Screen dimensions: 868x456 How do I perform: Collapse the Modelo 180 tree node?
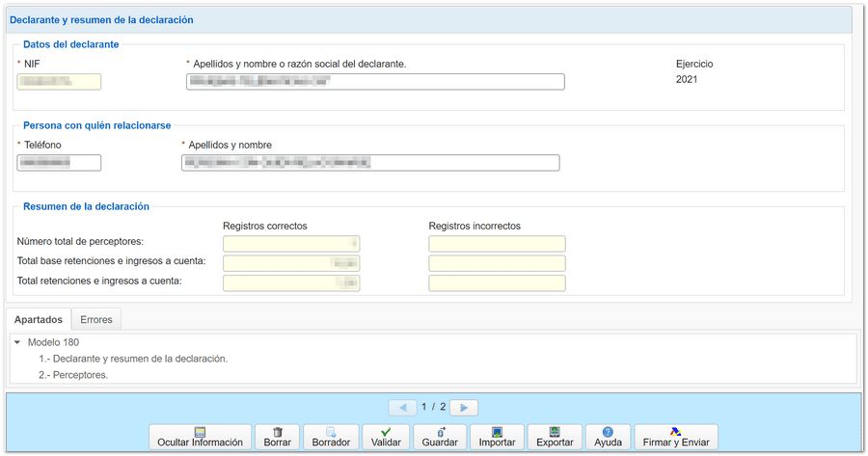17,342
